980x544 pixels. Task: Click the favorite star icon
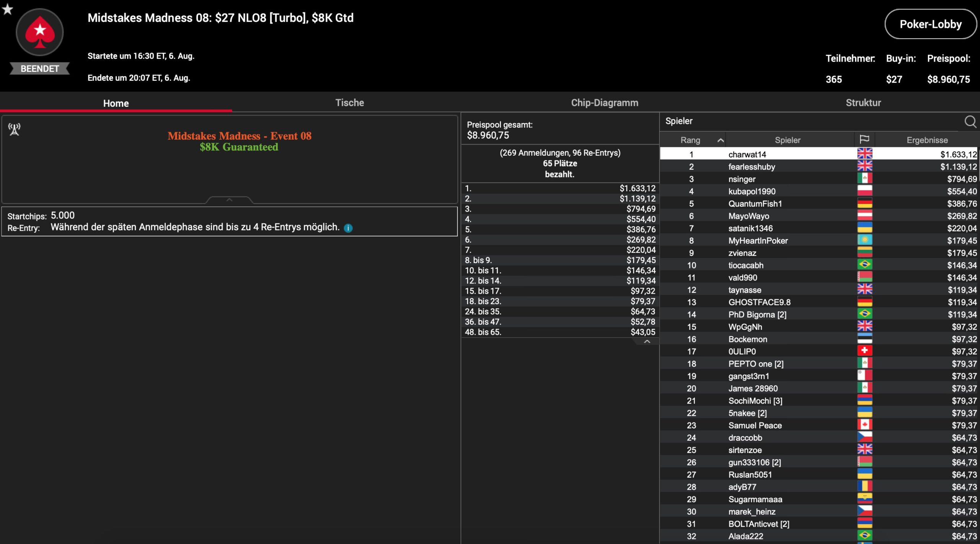tap(7, 8)
